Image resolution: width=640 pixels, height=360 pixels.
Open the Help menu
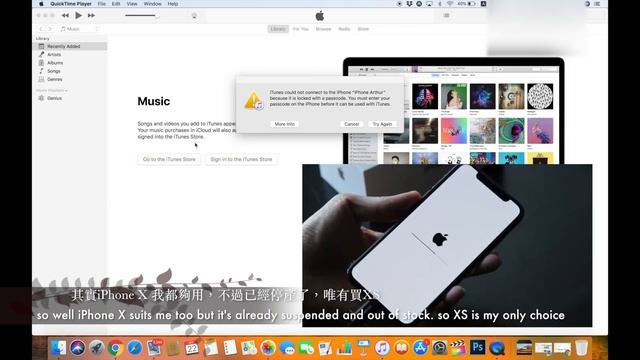[173, 4]
